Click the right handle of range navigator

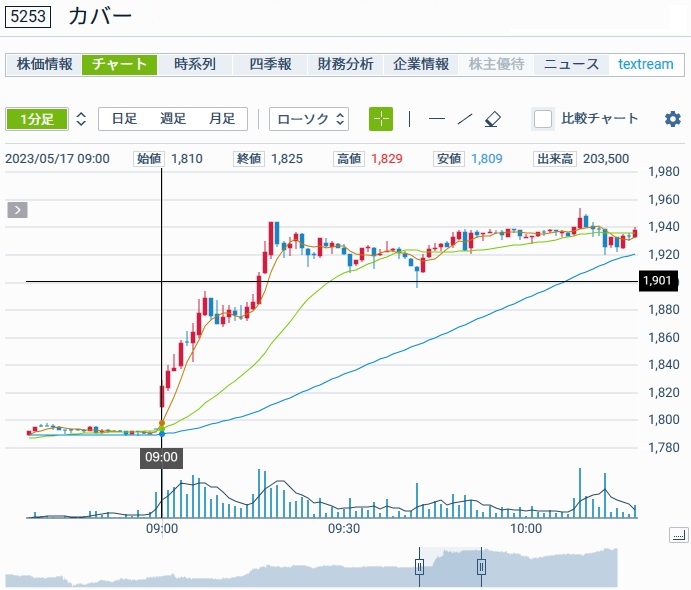481,567
